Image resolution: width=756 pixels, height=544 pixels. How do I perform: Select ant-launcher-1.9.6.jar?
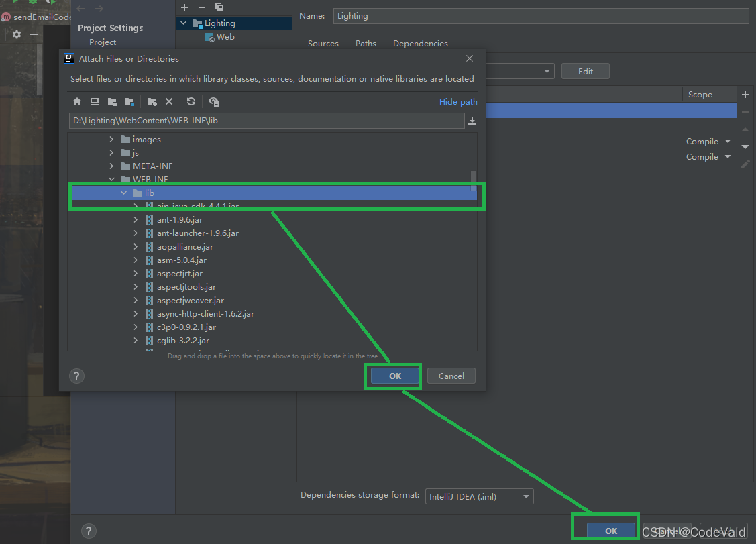(198, 233)
